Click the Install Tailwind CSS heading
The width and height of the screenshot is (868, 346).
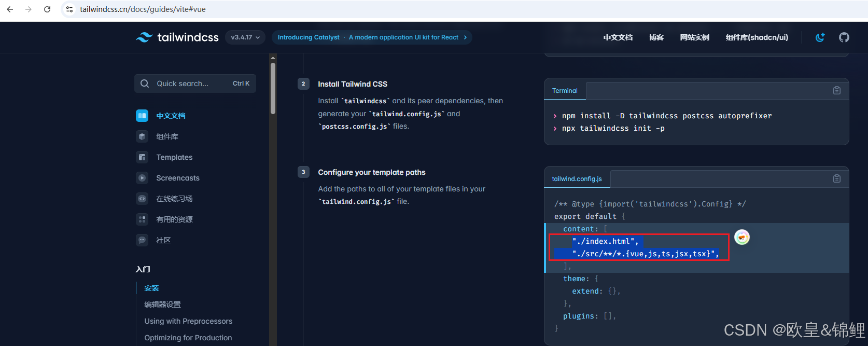[353, 84]
